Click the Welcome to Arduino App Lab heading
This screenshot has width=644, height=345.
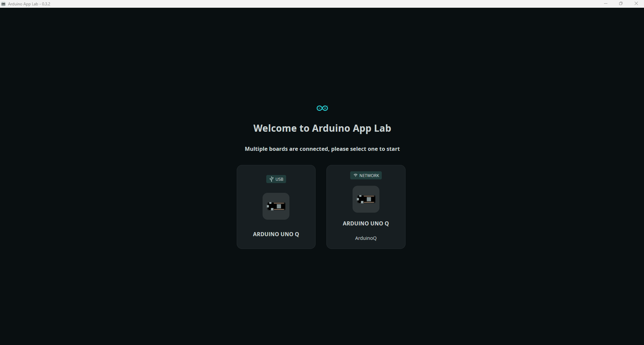pos(322,128)
